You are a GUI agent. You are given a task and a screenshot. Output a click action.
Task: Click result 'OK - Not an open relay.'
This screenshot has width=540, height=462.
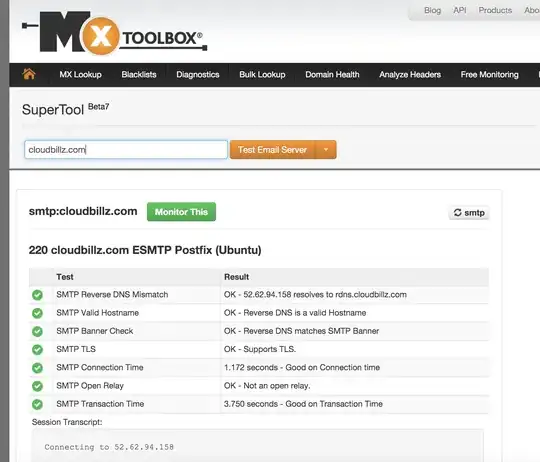tap(267, 386)
